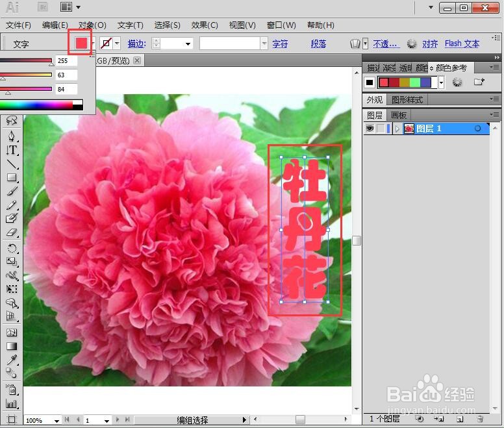Open the 编辑(E) menu
The image size is (504, 428).
tap(55, 25)
